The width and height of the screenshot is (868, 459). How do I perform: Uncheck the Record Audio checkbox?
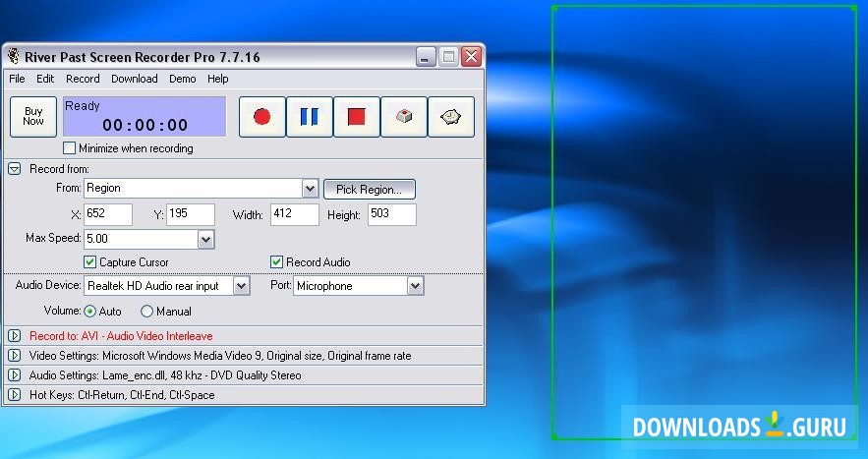(277, 262)
